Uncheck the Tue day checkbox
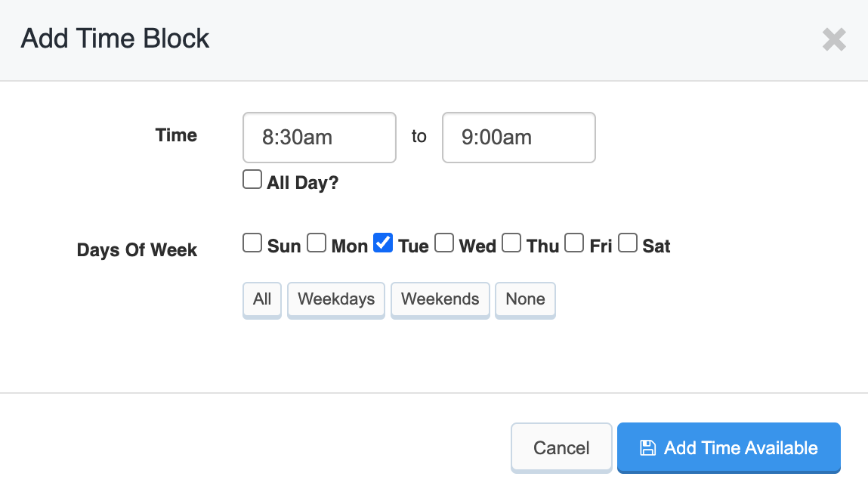Viewport: 868px width, 492px height. (x=383, y=243)
